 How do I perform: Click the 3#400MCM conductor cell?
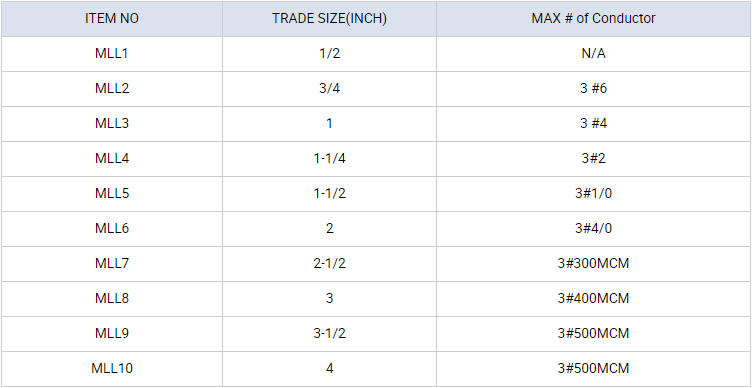point(594,299)
